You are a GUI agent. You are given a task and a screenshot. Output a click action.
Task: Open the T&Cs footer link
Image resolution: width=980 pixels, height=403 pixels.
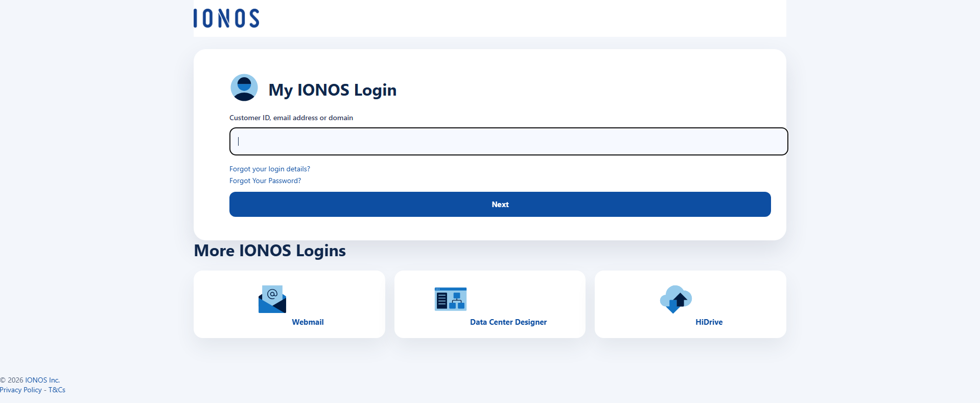pyautogui.click(x=57, y=390)
